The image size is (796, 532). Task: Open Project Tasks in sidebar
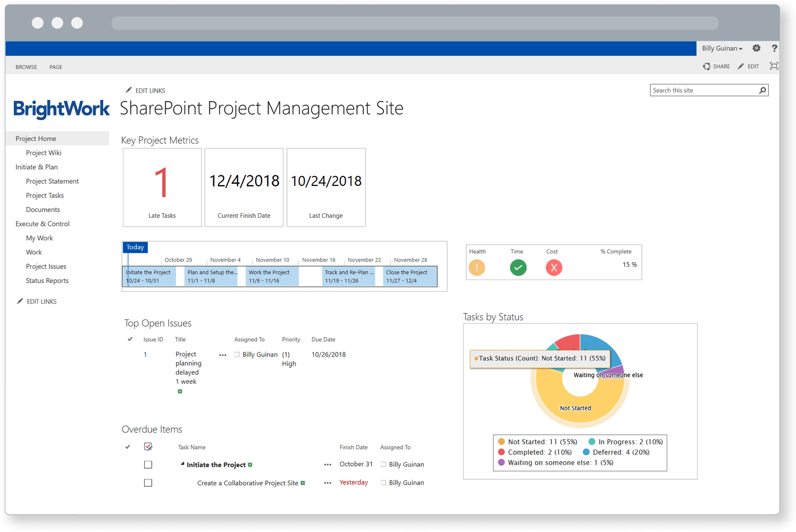(45, 196)
